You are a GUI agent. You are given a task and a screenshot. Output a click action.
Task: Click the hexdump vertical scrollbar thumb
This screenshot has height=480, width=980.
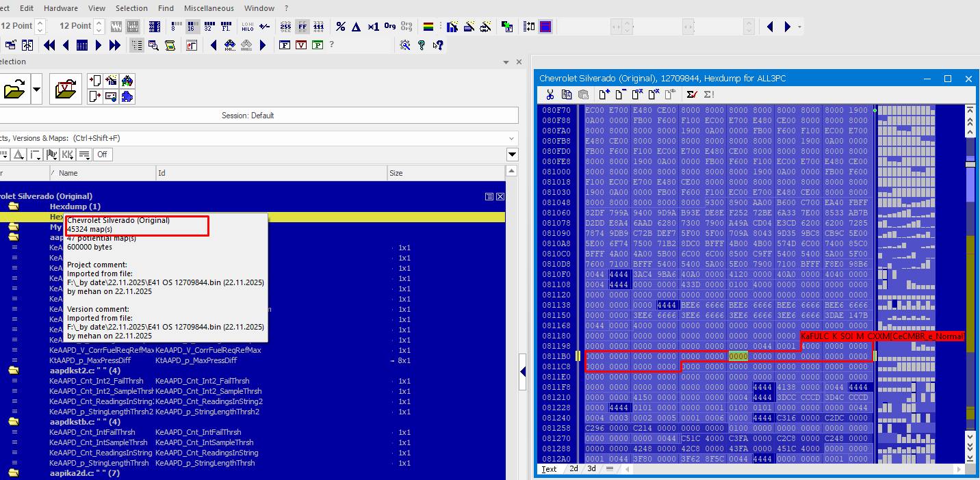point(970,164)
